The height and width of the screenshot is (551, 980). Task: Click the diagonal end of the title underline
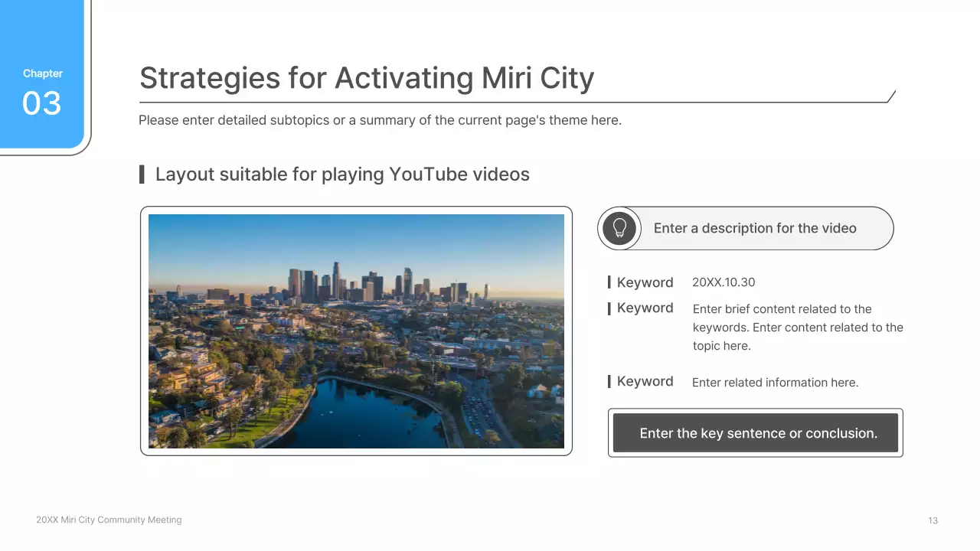[891, 96]
